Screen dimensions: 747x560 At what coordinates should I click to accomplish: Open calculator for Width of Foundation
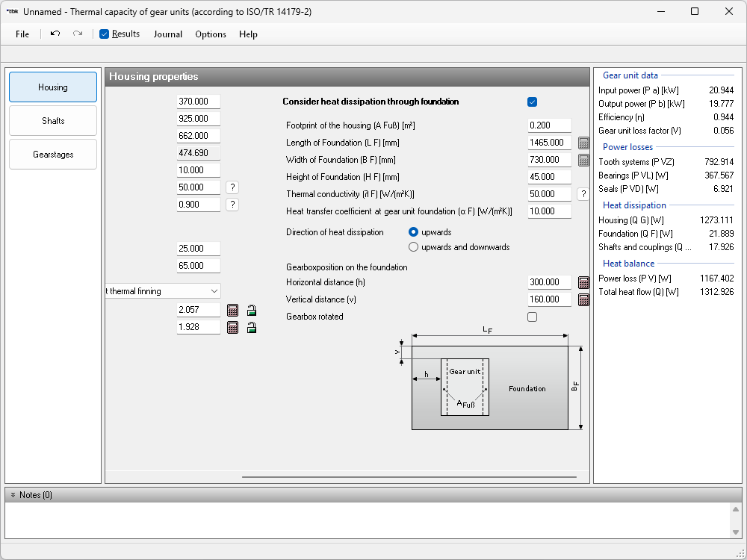point(584,160)
